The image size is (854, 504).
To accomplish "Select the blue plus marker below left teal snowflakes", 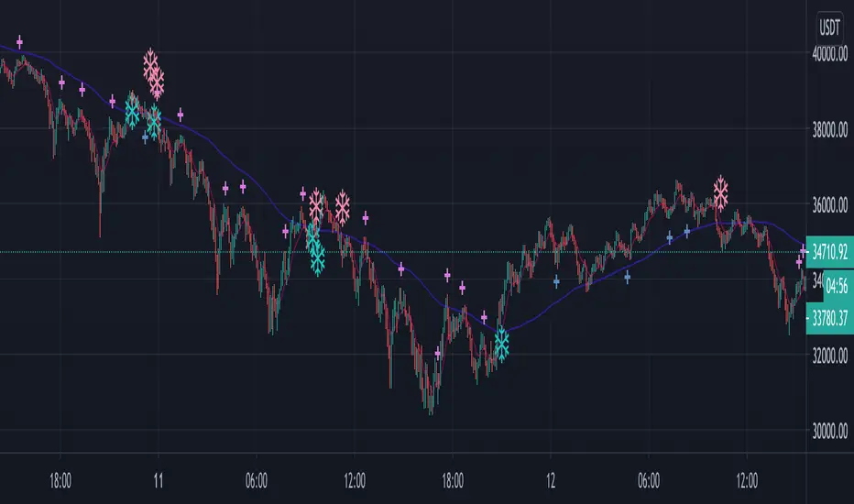I will coord(145,137).
